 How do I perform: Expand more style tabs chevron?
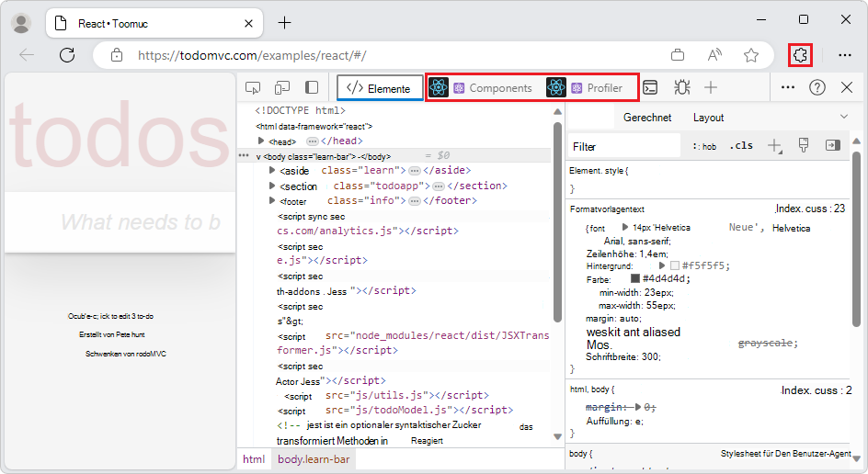[844, 117]
